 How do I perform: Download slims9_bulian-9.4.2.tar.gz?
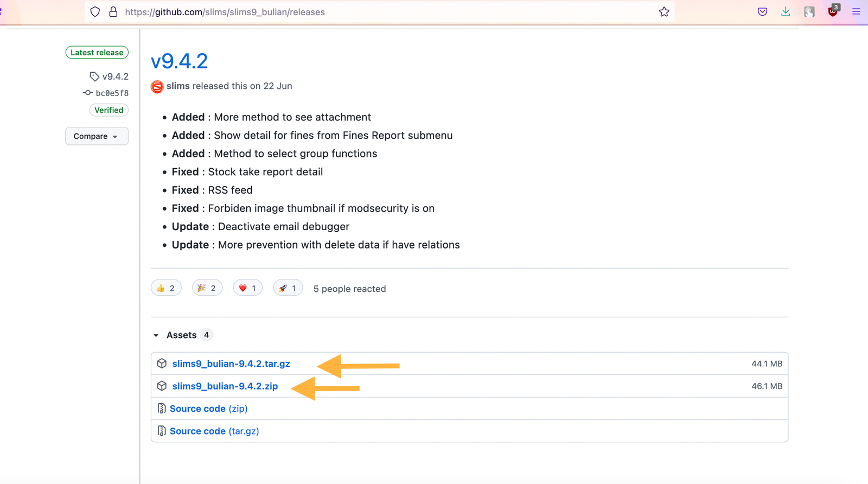click(x=231, y=364)
